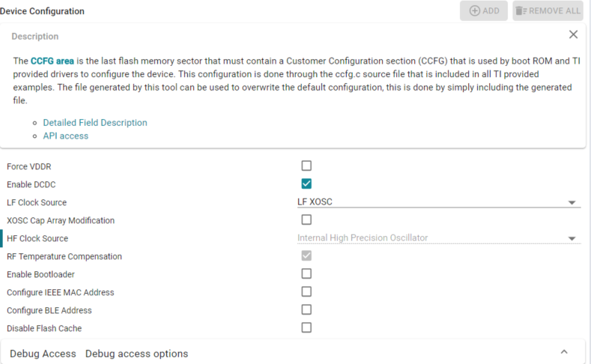Follow the API access link

65,136
